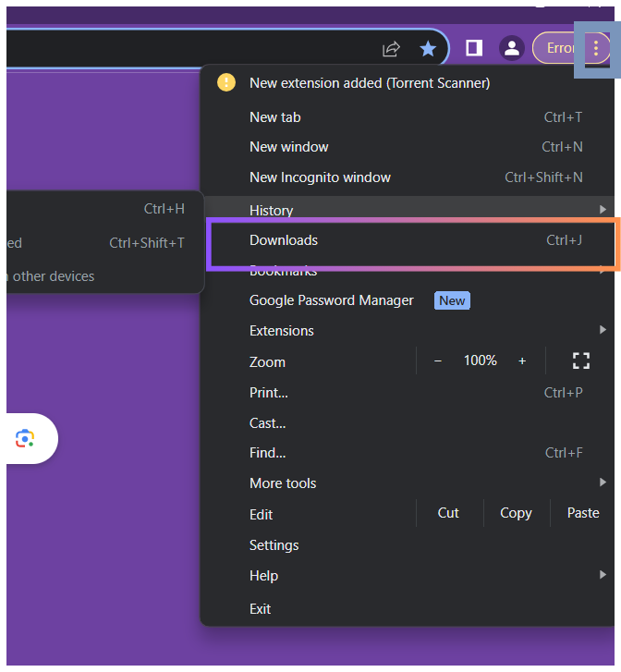Click the other devices submenu entry
The image size is (621, 672).
click(x=104, y=276)
